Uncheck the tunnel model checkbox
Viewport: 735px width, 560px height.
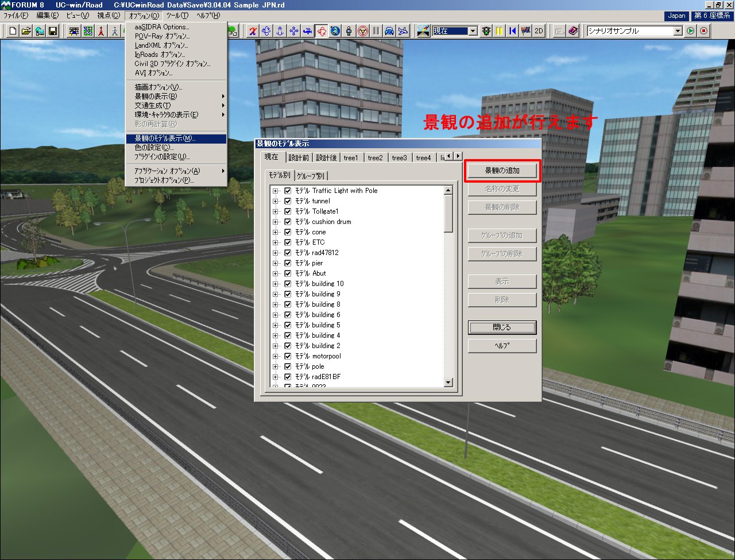tap(288, 201)
